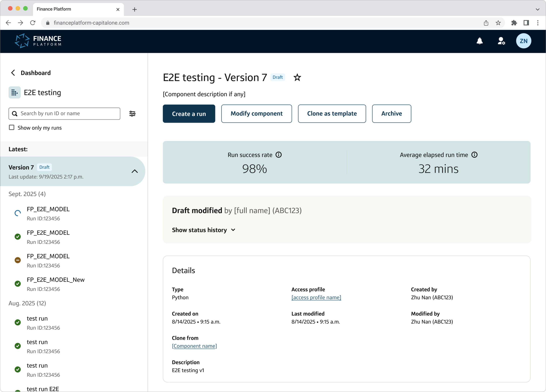546x392 pixels.
Task: Open the Clone from Component name link
Action: coord(194,346)
